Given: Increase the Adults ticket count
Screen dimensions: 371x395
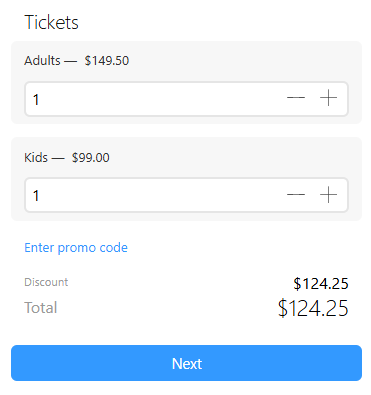Looking at the screenshot, I should [x=328, y=98].
